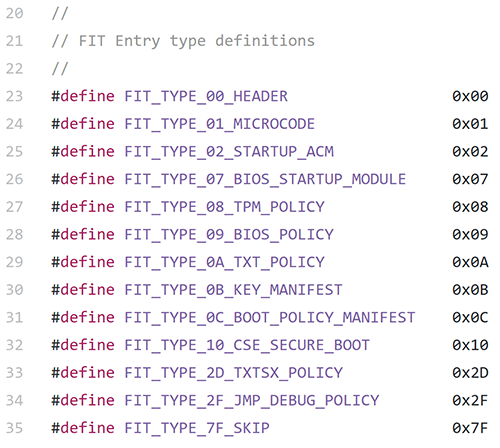Click FIT_TYPE_02_STARTUP_ACM identifier
This screenshot has width=500, height=448.
229,152
